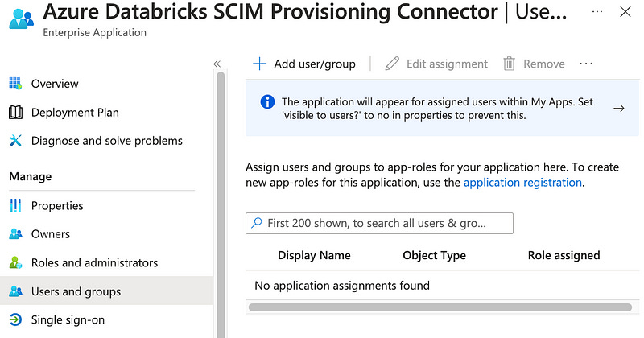Viewport: 644px width, 338px height.
Task: Click the Overview grid icon in sidebar
Action: click(x=15, y=84)
